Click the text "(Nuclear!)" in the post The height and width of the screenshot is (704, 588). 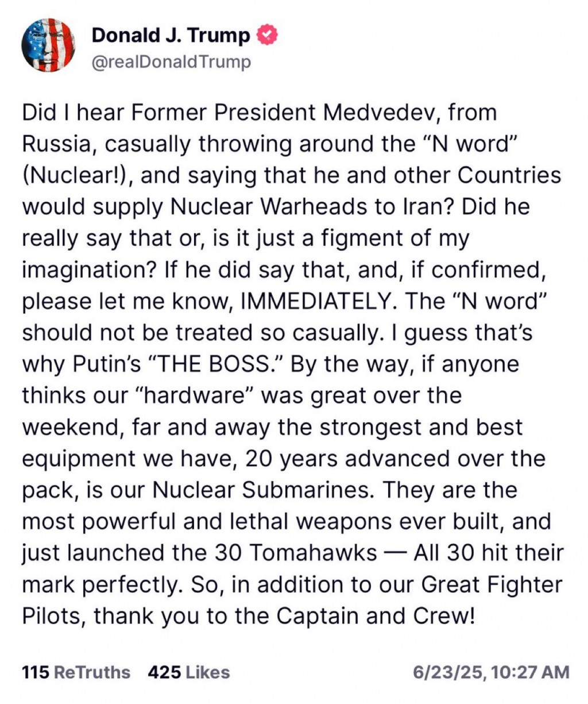pos(78,175)
